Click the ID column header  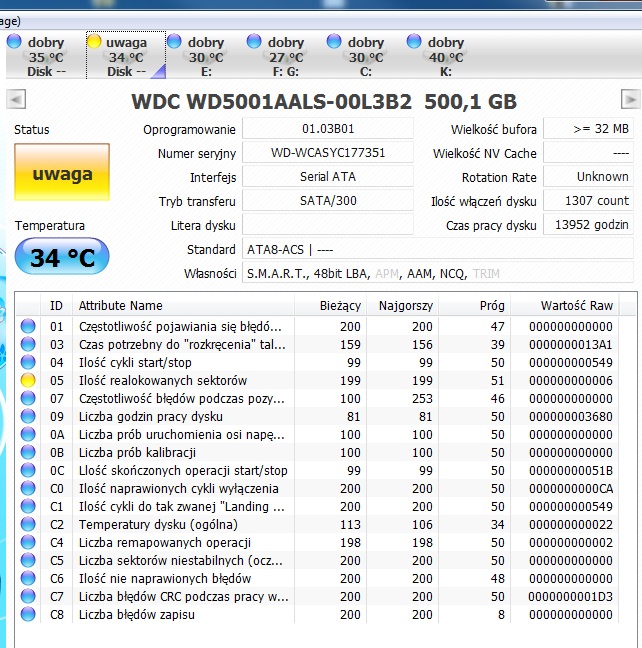(x=56, y=305)
